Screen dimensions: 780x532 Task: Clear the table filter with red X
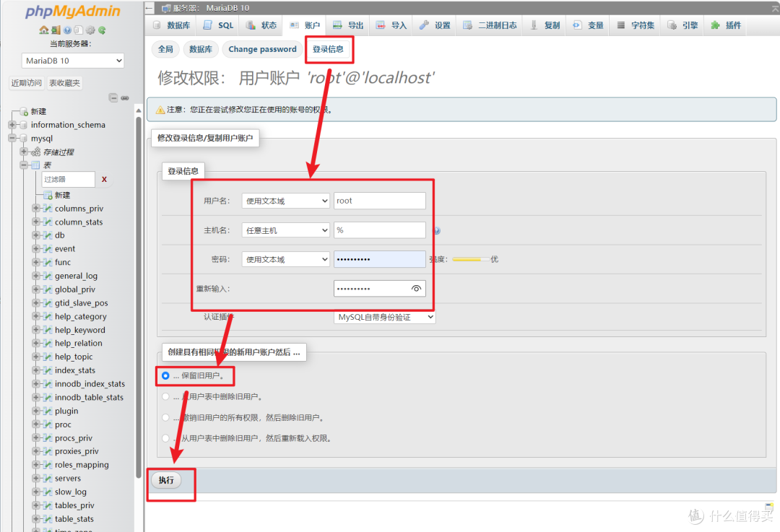pos(104,179)
